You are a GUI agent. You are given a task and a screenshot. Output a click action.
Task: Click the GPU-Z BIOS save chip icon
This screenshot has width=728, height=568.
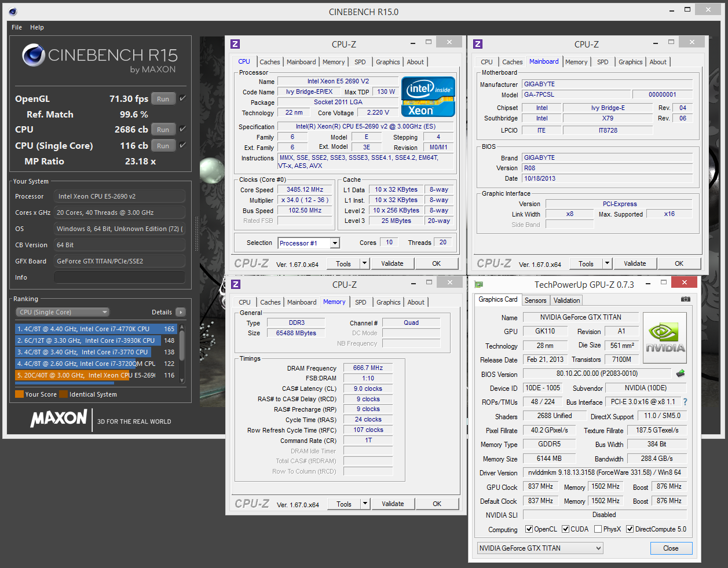tap(681, 373)
